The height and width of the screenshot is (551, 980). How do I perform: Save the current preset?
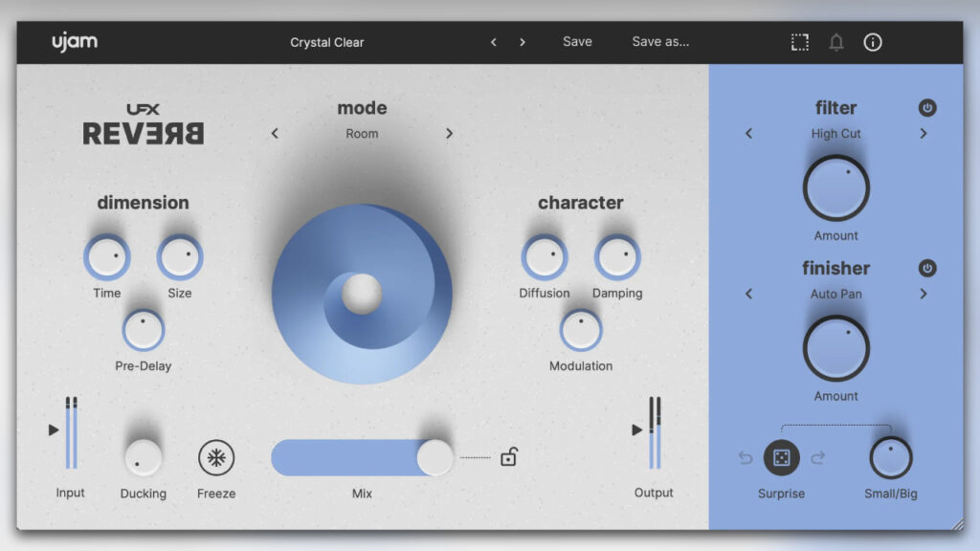pos(577,41)
